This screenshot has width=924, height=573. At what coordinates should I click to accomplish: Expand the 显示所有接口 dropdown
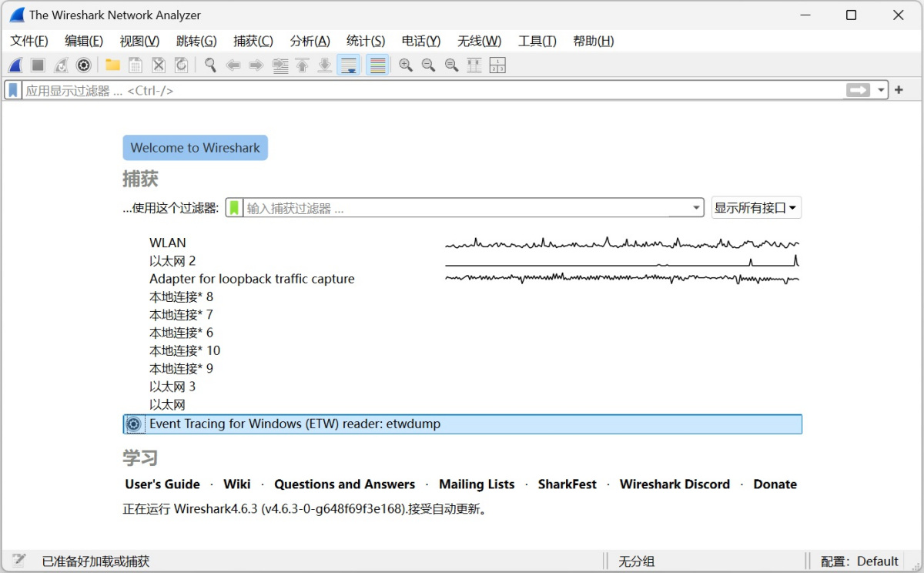pos(755,208)
